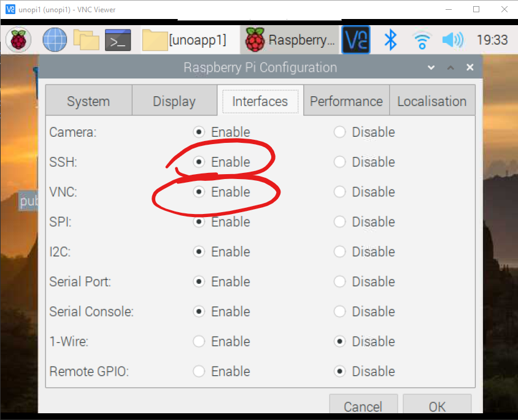Collapse the configuration window with the chevron
Viewport: 518px width, 420px height.
click(x=450, y=67)
